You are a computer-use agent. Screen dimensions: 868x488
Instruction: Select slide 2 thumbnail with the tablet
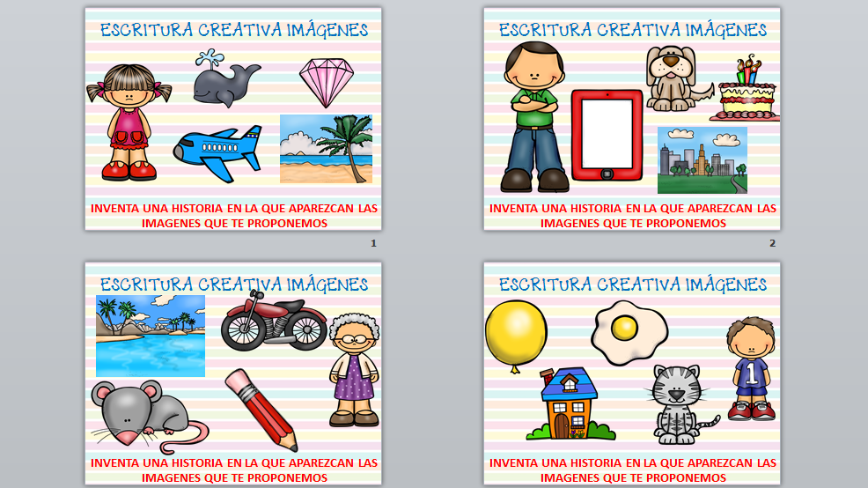(x=631, y=119)
